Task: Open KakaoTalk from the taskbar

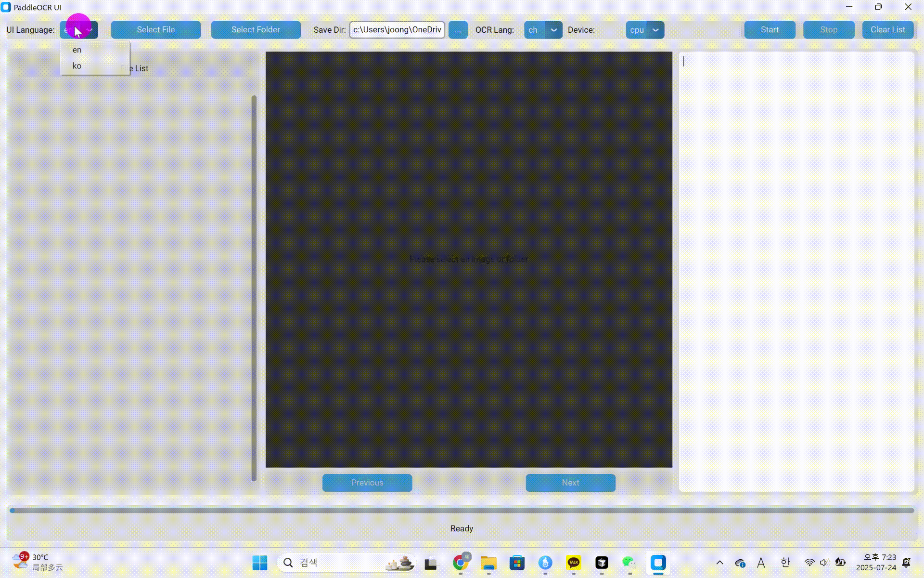Action: [x=573, y=563]
